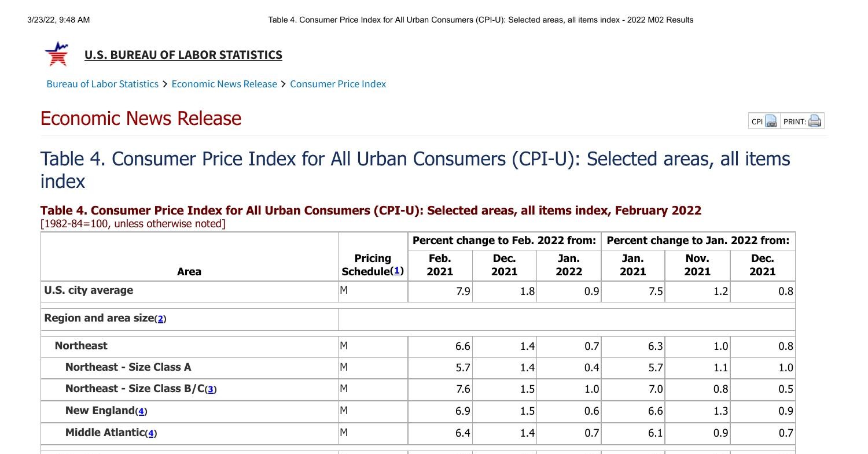868x454 pixels.
Task: Open the Economic News Release breadcrumb link
Action: tap(224, 84)
